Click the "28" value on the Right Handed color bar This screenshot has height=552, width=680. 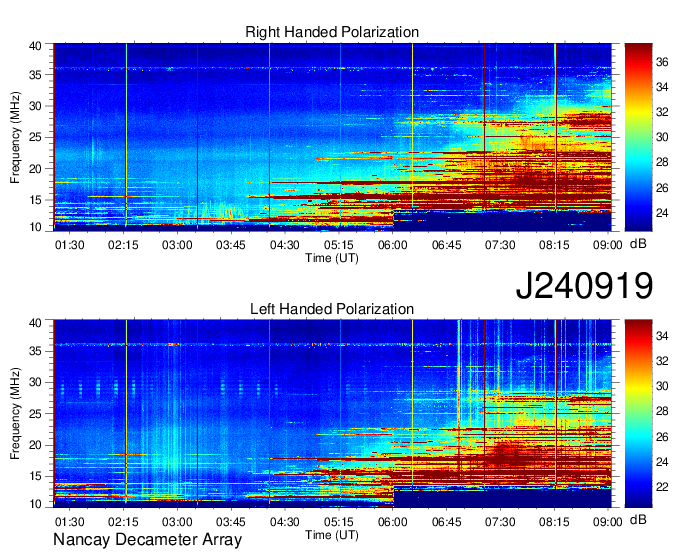click(x=662, y=162)
